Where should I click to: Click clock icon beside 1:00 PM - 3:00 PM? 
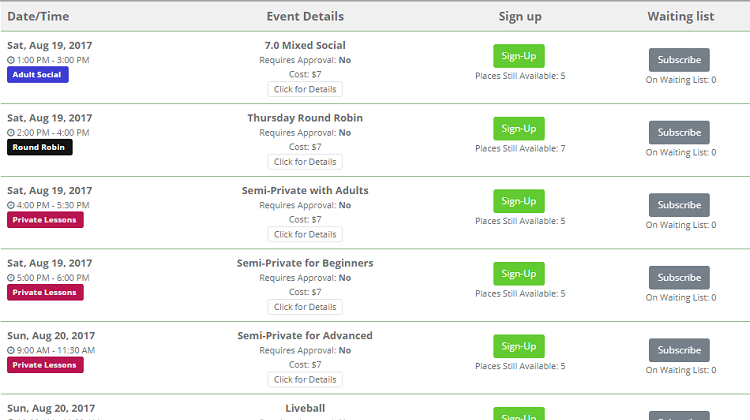[11, 60]
